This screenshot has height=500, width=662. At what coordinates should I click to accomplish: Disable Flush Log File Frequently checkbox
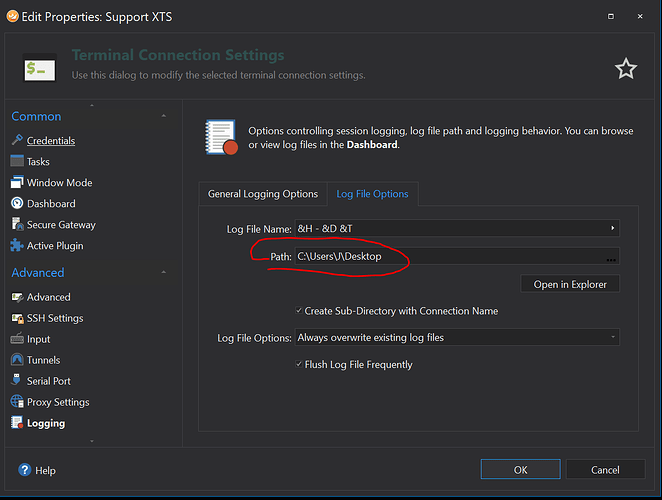pos(300,365)
